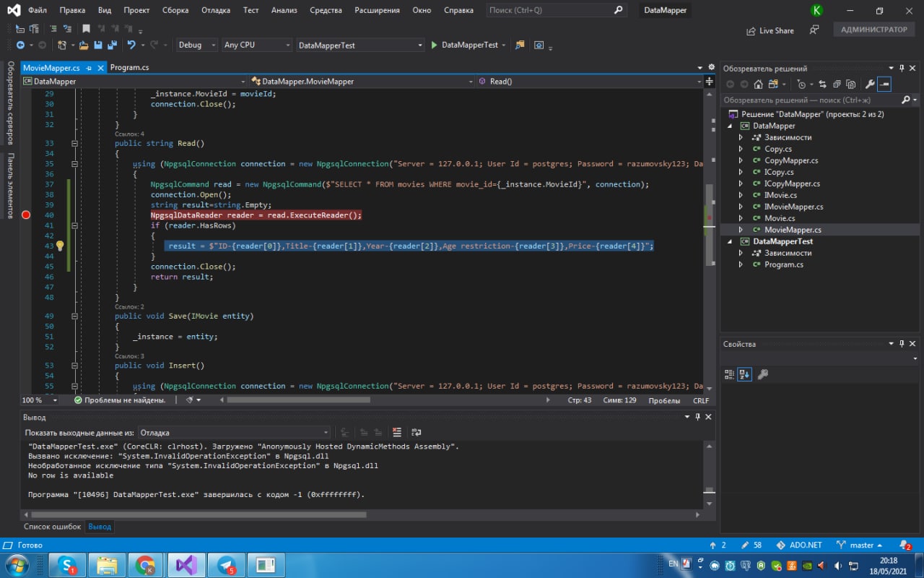
Task: Click Clear All icon in Output panel
Action: 396,432
